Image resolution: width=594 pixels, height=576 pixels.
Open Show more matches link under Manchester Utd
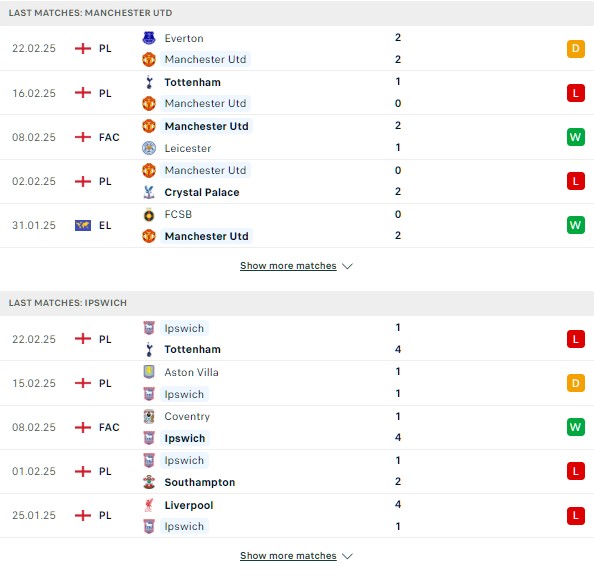pos(288,266)
